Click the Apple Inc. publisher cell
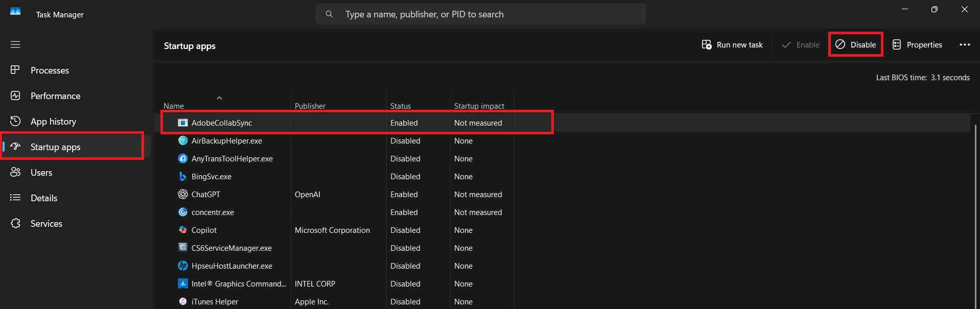Screen dimensions: 980x309 (x=312, y=302)
